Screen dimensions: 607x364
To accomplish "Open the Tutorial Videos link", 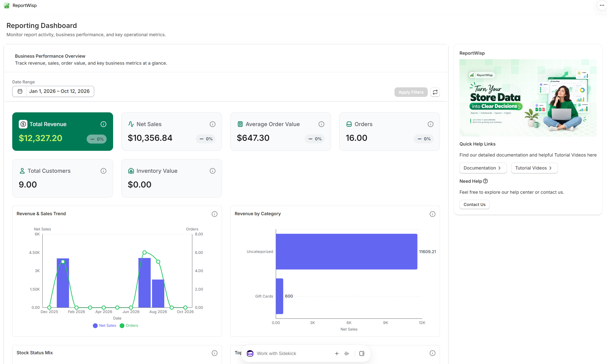I will pos(534,168).
